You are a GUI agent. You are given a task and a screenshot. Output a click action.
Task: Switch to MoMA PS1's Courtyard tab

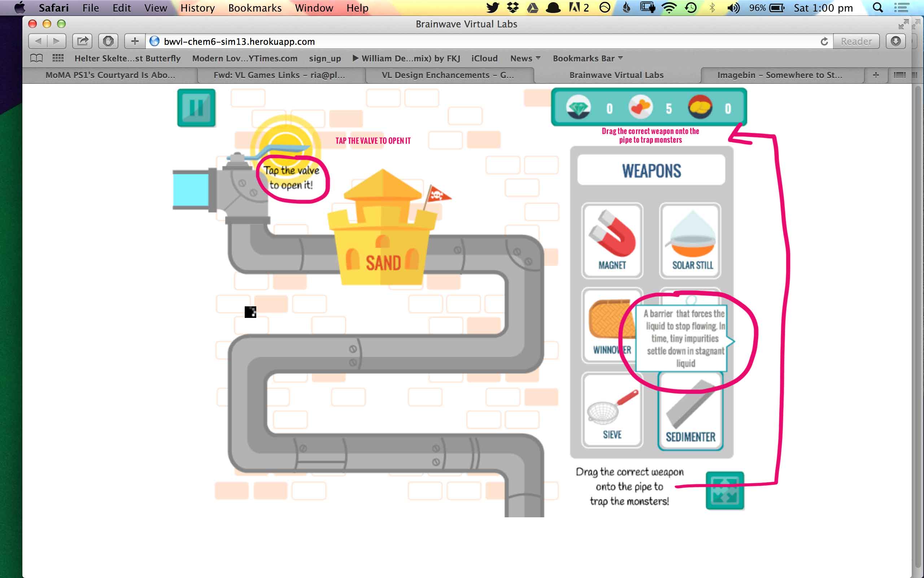(110, 75)
